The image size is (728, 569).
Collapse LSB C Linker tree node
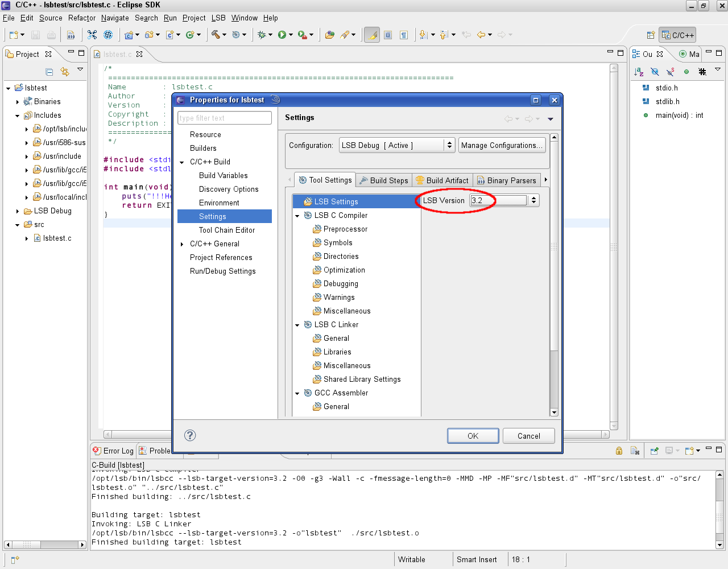point(297,325)
